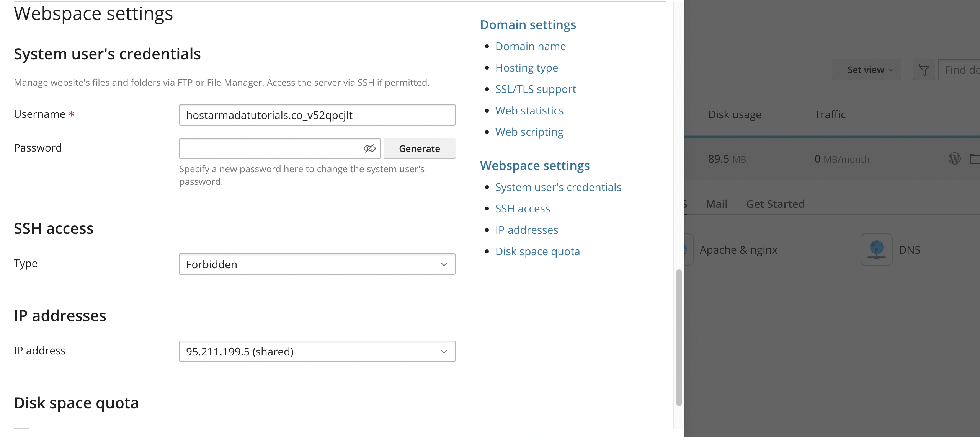The image size is (980, 437).
Task: Click the Disk usage column header
Action: 735,114
